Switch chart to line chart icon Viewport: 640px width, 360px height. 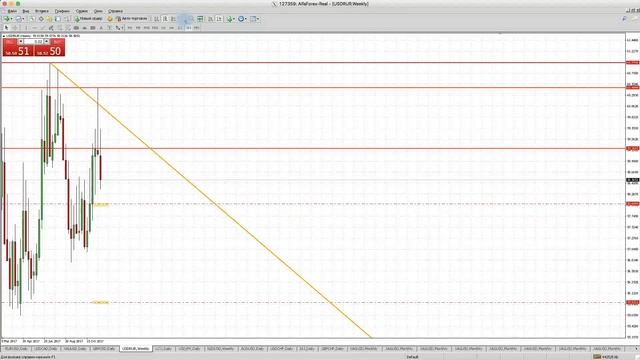(173, 19)
